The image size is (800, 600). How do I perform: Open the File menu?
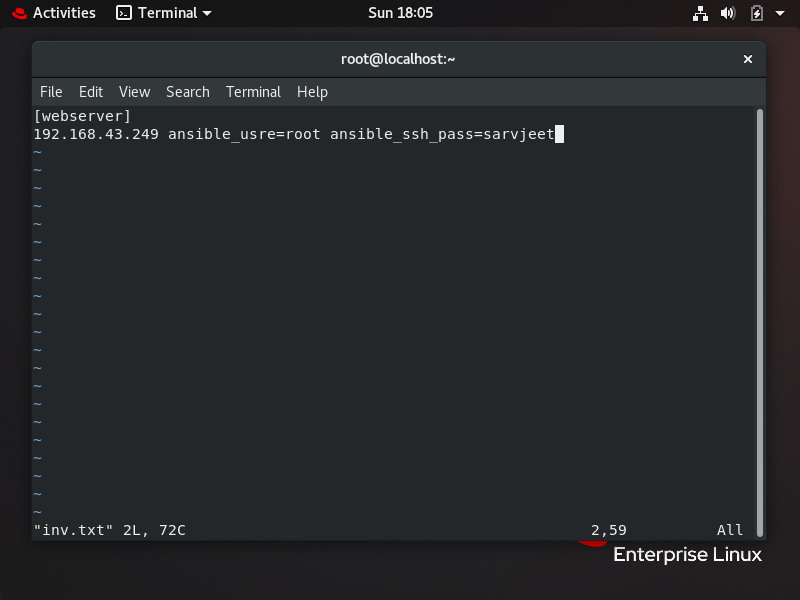[51, 92]
